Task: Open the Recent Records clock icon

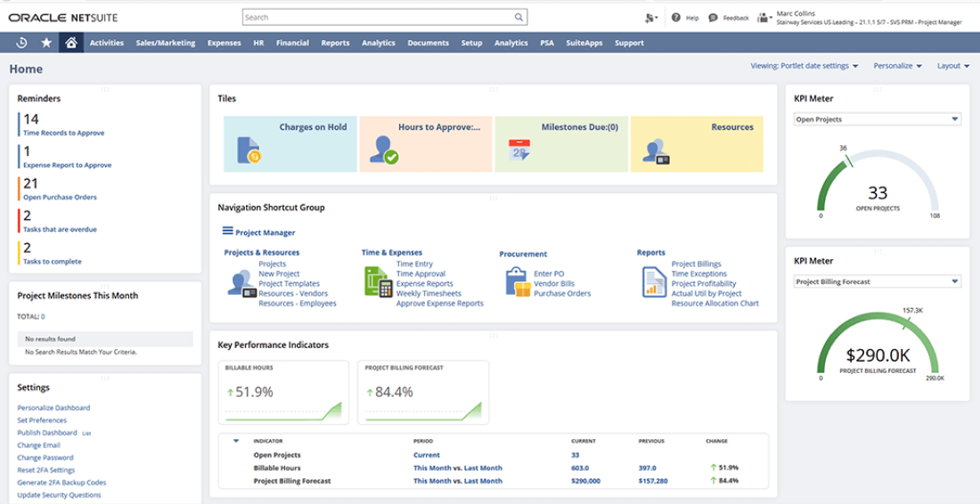Action: pyautogui.click(x=21, y=43)
